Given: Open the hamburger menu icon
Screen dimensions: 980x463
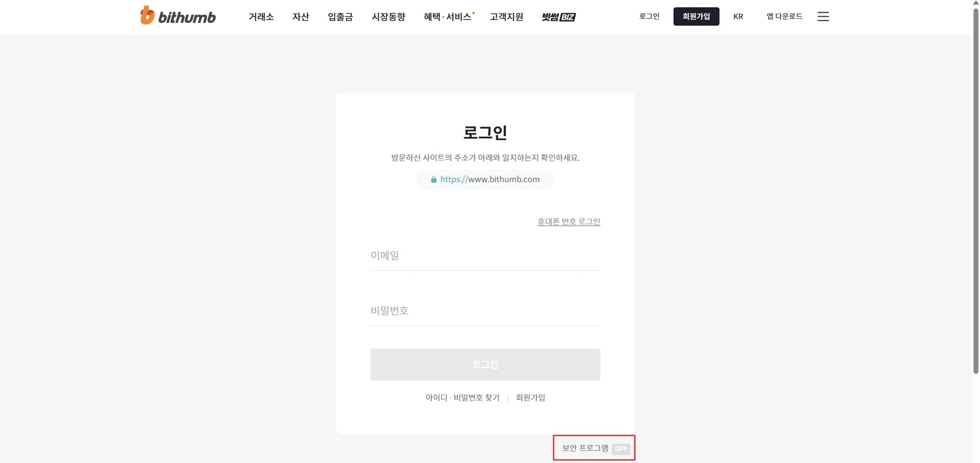Looking at the screenshot, I should coord(823,16).
